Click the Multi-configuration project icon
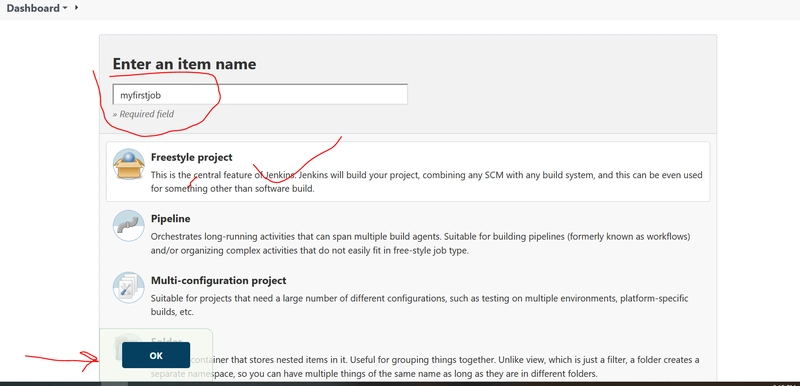The width and height of the screenshot is (800, 386). coord(129,287)
